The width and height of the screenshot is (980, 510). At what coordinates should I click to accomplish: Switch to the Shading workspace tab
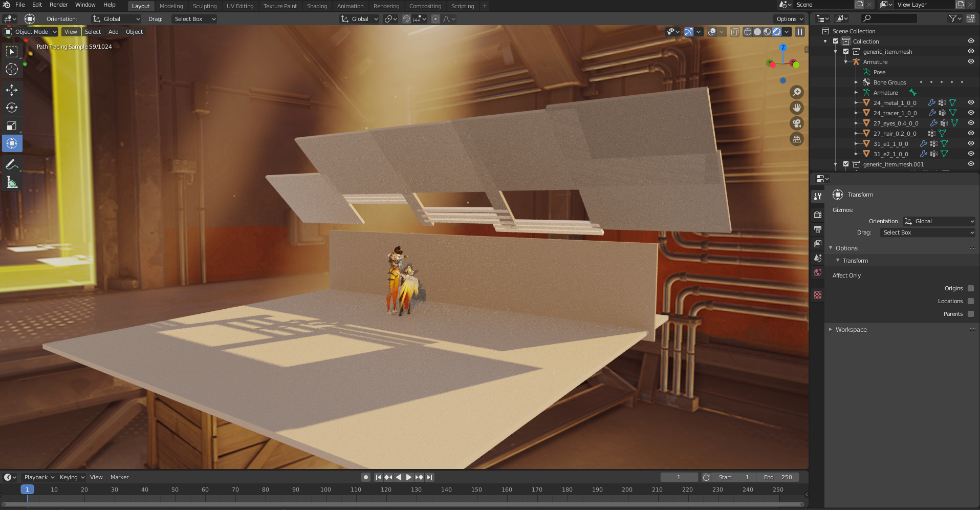tap(317, 6)
